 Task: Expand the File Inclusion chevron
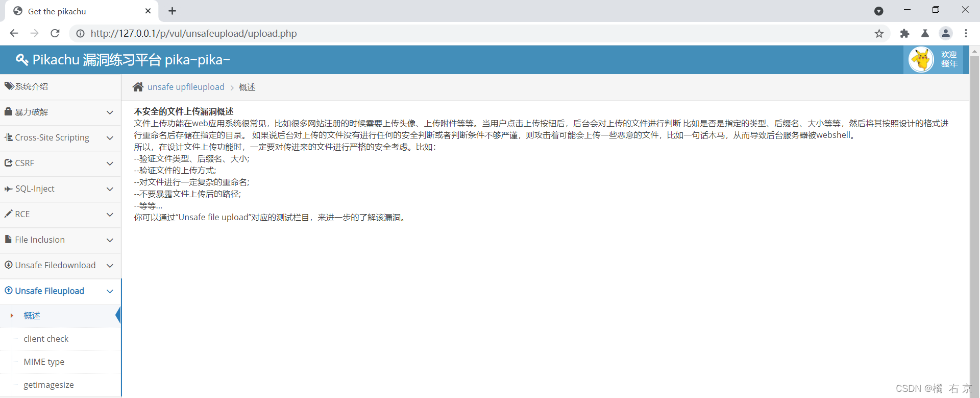pos(110,240)
